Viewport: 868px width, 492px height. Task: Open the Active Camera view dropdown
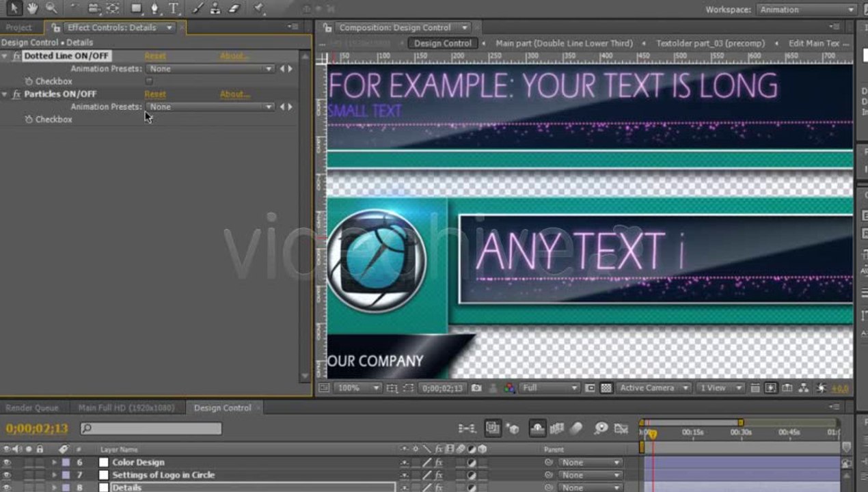(x=654, y=388)
